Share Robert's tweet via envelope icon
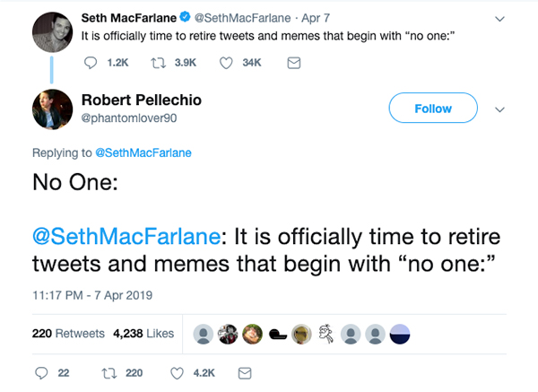538x392 pixels. click(x=243, y=372)
